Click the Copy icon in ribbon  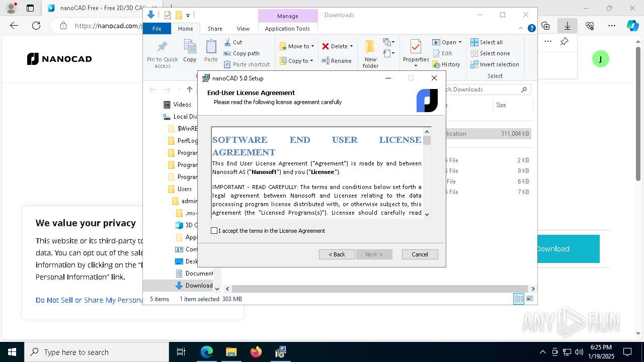[190, 51]
